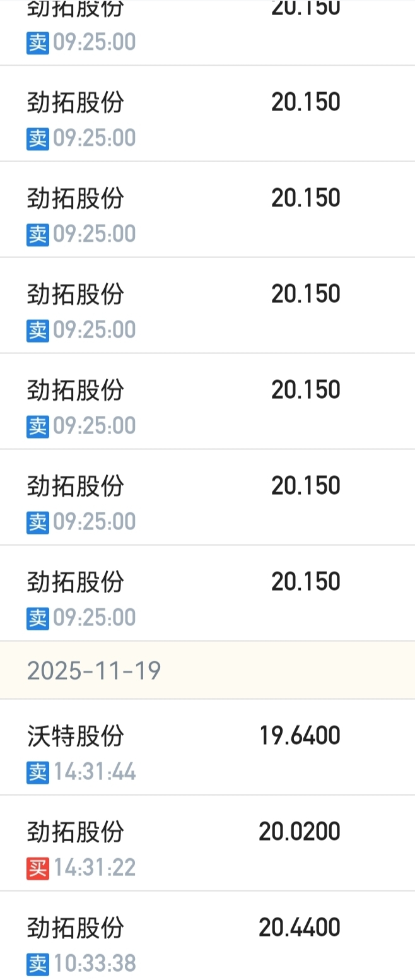
Task: Tap 卖 badge in the cut-off top row
Action: 37,42
